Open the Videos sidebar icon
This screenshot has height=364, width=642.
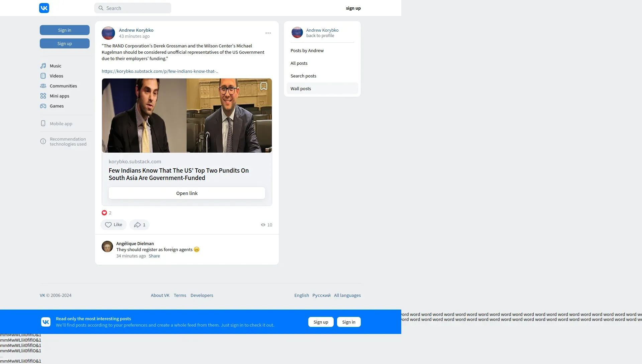43,76
